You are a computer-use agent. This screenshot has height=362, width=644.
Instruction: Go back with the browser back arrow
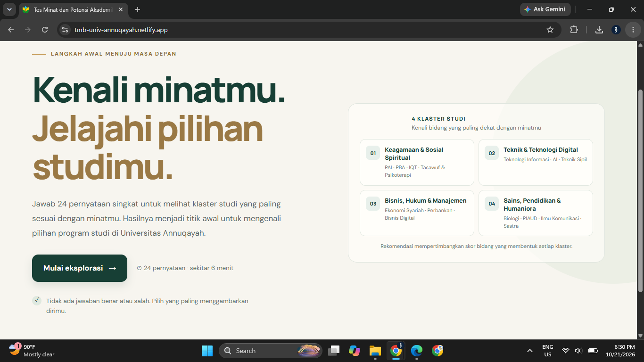(11, 30)
